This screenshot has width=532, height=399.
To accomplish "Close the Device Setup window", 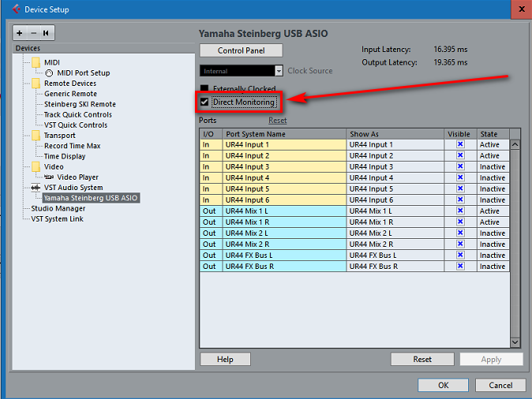I will (x=522, y=9).
